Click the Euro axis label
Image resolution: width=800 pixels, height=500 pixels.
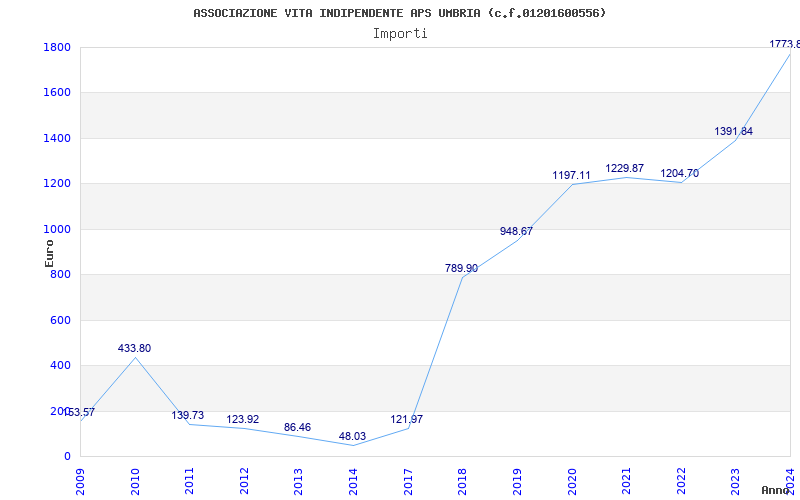(x=49, y=253)
